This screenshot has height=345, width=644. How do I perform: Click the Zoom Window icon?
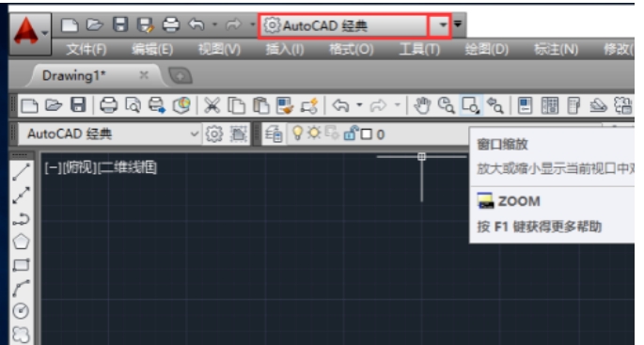[470, 105]
